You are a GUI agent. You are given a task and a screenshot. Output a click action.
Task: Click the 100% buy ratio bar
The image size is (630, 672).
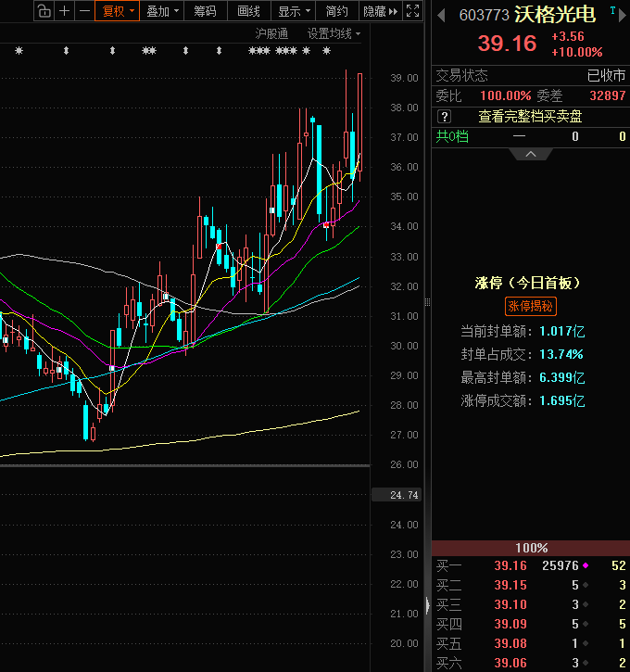coord(531,548)
